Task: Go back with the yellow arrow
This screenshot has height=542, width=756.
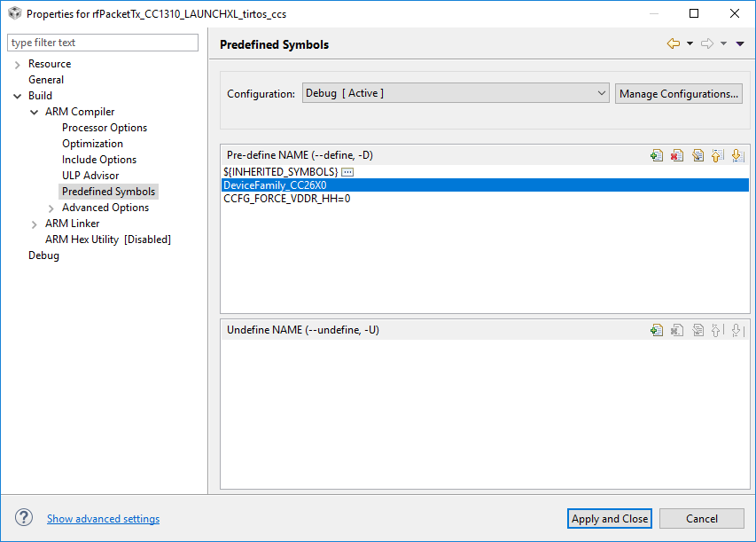Action: [674, 44]
